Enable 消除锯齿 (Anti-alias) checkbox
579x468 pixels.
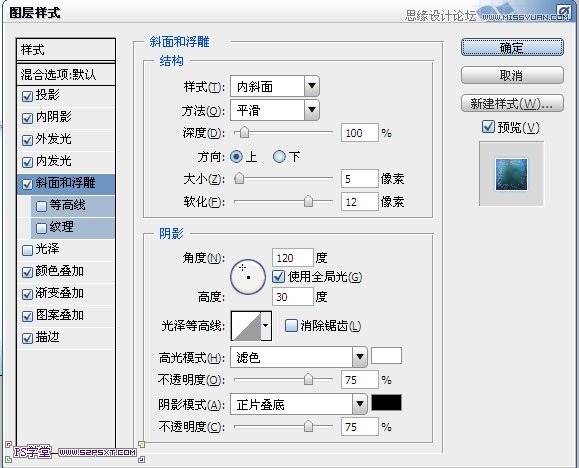click(291, 325)
